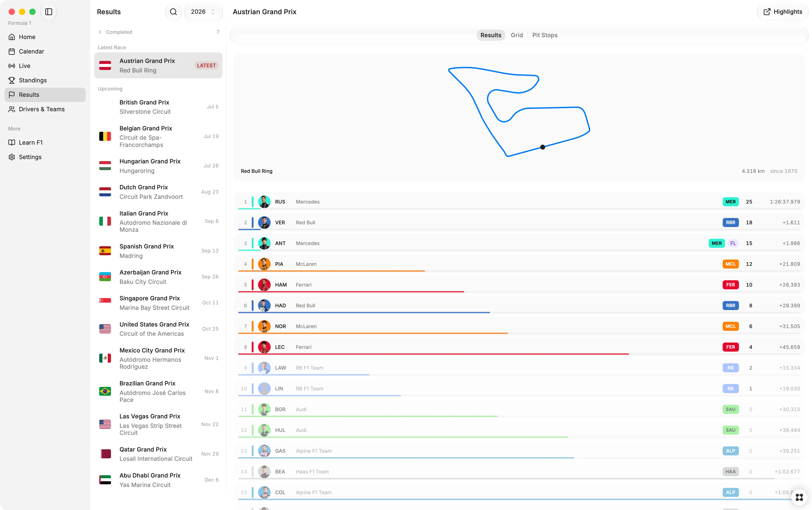Click the Home house icon
Viewport: 812px width, 510px height.
(12, 37)
